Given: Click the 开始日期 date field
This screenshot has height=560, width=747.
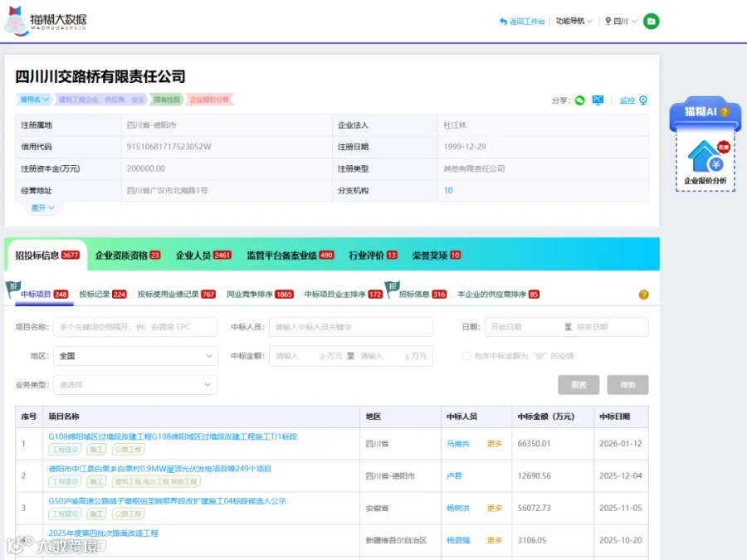Looking at the screenshot, I should coord(522,327).
